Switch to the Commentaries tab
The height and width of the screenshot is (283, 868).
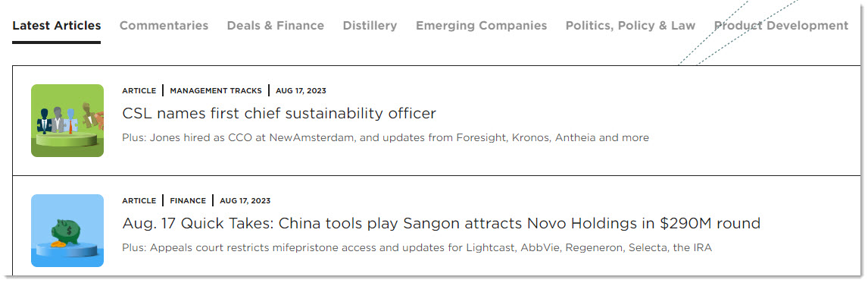click(x=164, y=26)
